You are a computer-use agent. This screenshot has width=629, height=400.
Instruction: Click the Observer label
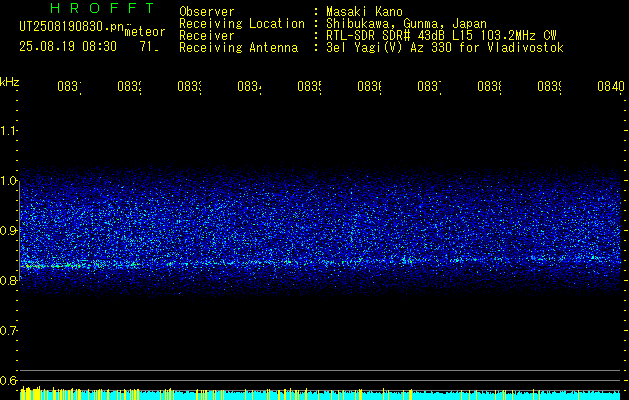coord(207,12)
